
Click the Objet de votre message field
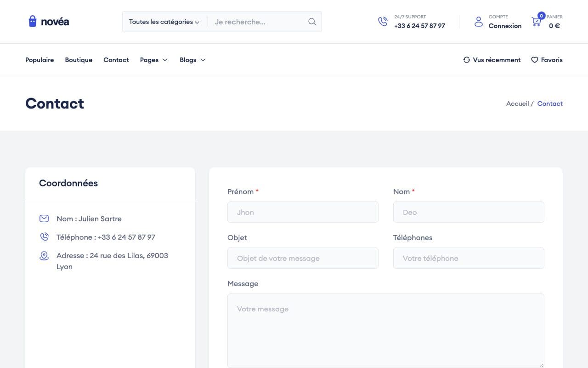(x=303, y=258)
